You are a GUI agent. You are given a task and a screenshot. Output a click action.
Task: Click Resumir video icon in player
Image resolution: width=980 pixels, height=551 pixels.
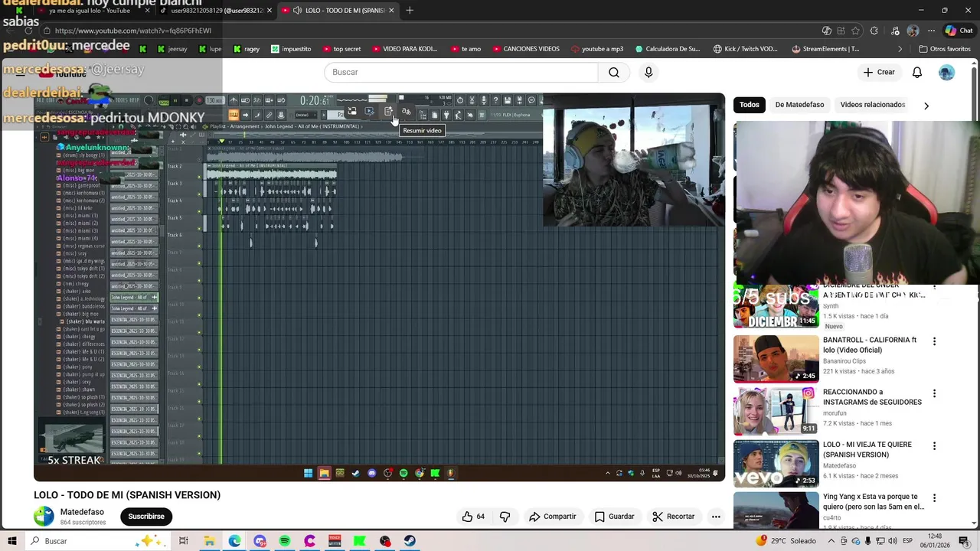click(389, 112)
